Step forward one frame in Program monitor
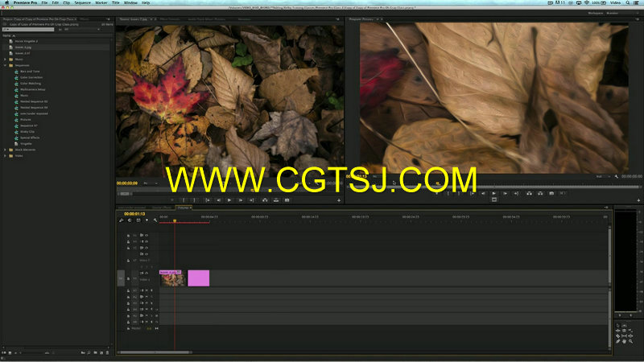644x362 pixels. click(506, 193)
